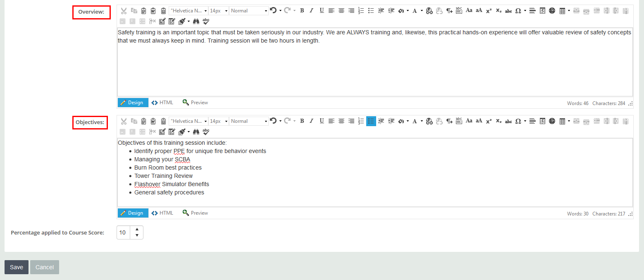The width and height of the screenshot is (644, 280).
Task: Open the font name dropdown in Overview toolbar
Action: point(188,11)
